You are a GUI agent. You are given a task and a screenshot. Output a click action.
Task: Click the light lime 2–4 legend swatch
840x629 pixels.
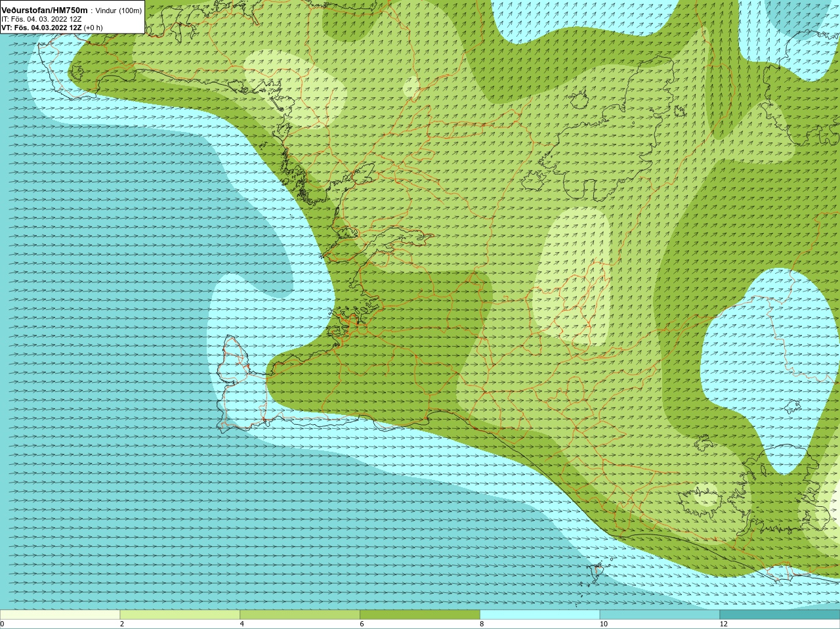[x=180, y=615]
